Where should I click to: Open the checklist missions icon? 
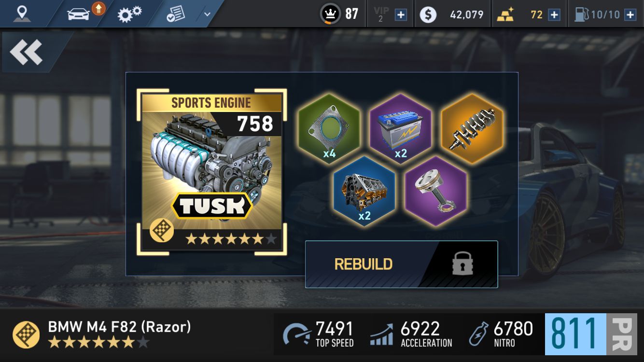pos(176,14)
